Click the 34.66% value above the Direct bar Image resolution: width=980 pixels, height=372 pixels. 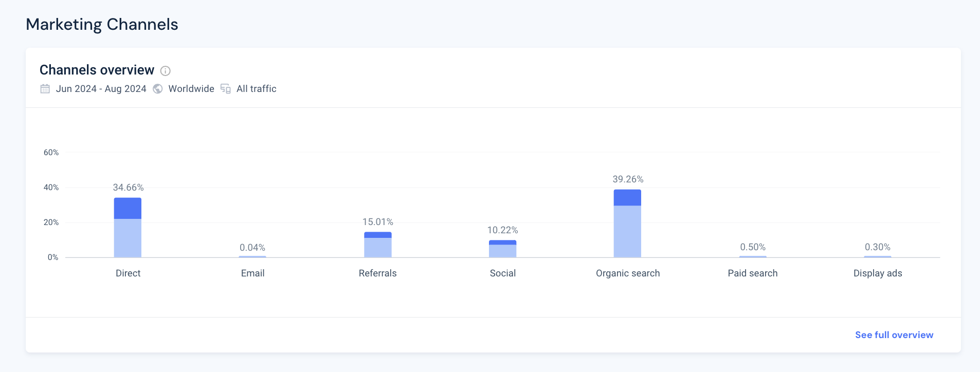coord(128,188)
